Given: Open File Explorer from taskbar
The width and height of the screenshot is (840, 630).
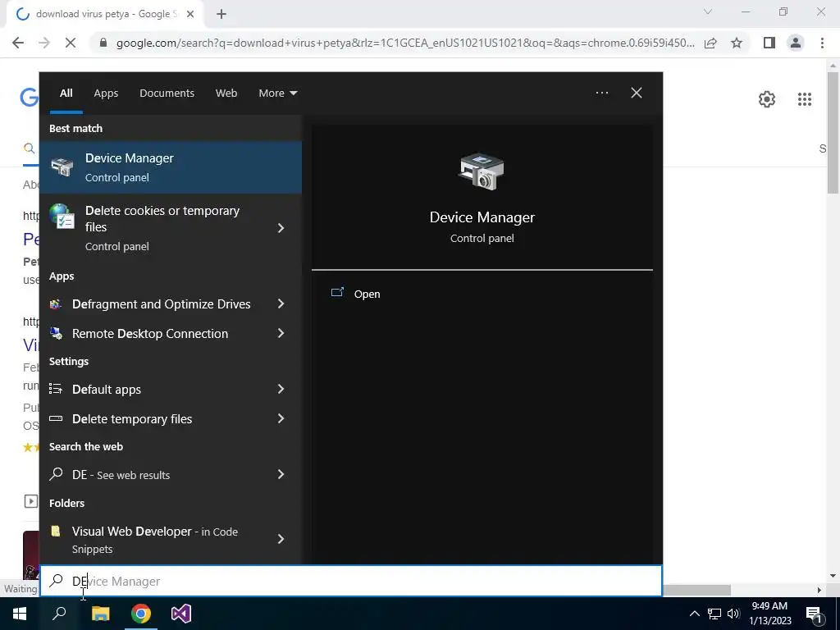Looking at the screenshot, I should (x=100, y=614).
